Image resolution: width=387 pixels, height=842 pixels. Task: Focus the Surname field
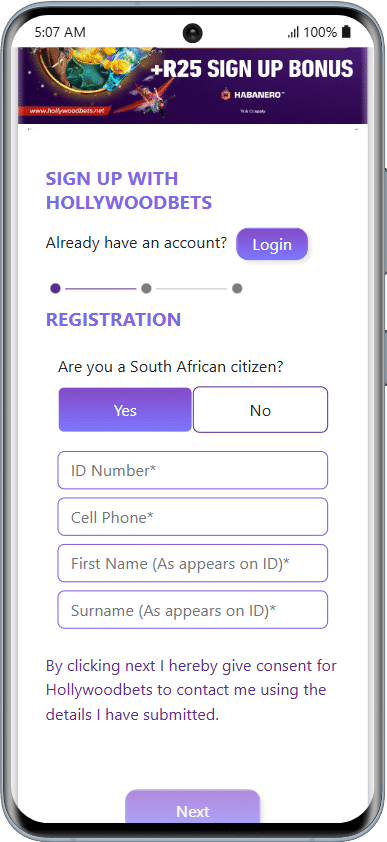[x=193, y=610]
